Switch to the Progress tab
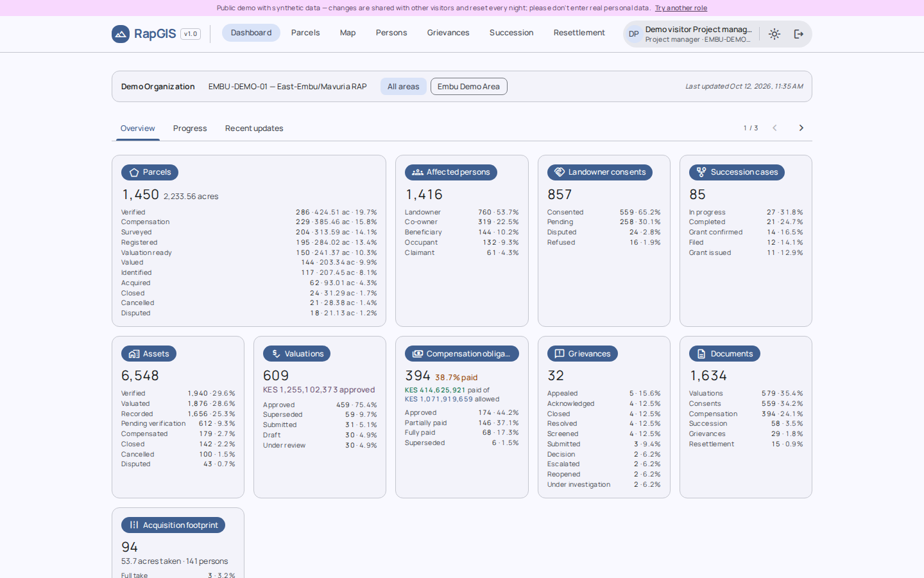Screen dimensions: 924x578 click(x=190, y=128)
